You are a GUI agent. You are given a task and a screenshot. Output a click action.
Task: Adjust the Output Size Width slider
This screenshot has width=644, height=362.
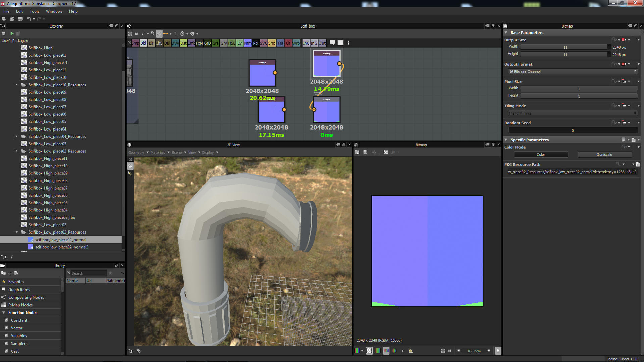[565, 47]
